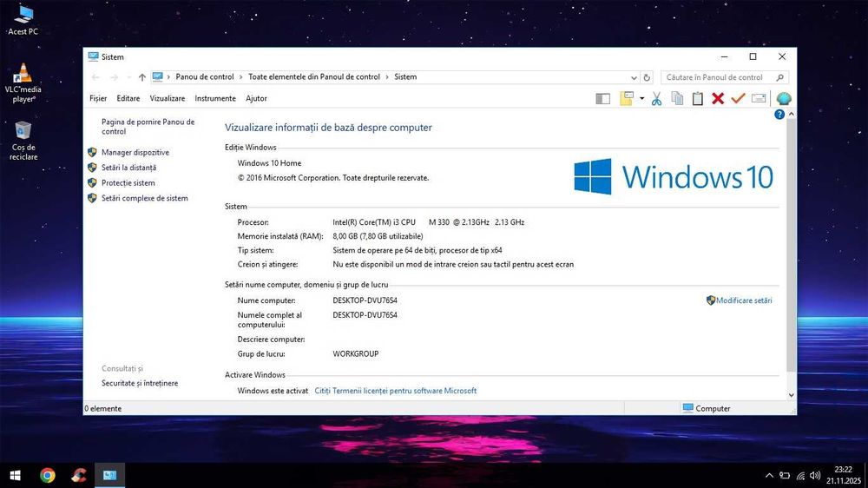Go back with the left arrow button
Screen dimensions: 868x488
[x=95, y=77]
